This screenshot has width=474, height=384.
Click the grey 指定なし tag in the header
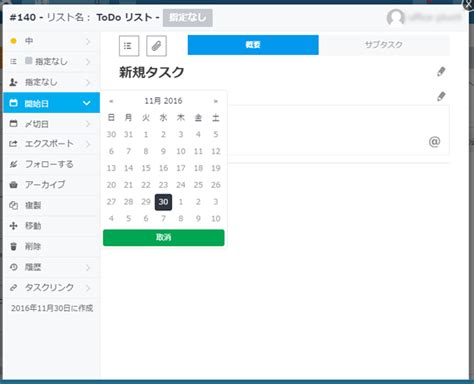188,18
